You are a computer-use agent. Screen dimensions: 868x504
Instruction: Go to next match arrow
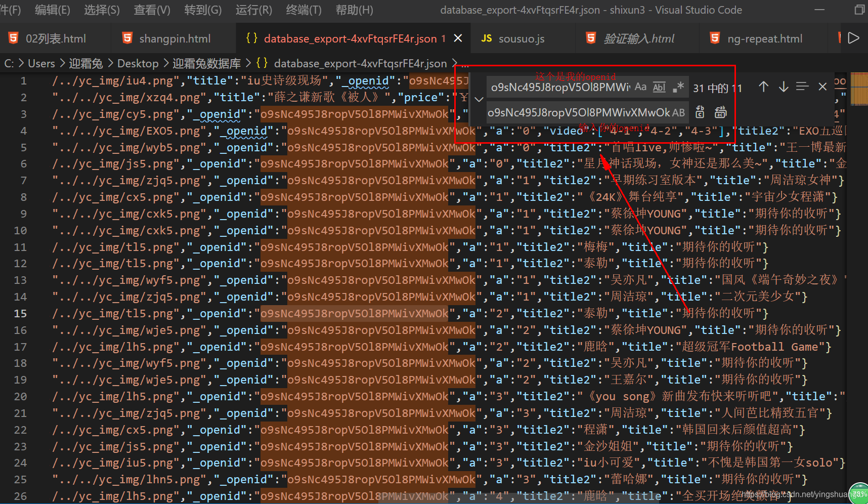(x=783, y=87)
